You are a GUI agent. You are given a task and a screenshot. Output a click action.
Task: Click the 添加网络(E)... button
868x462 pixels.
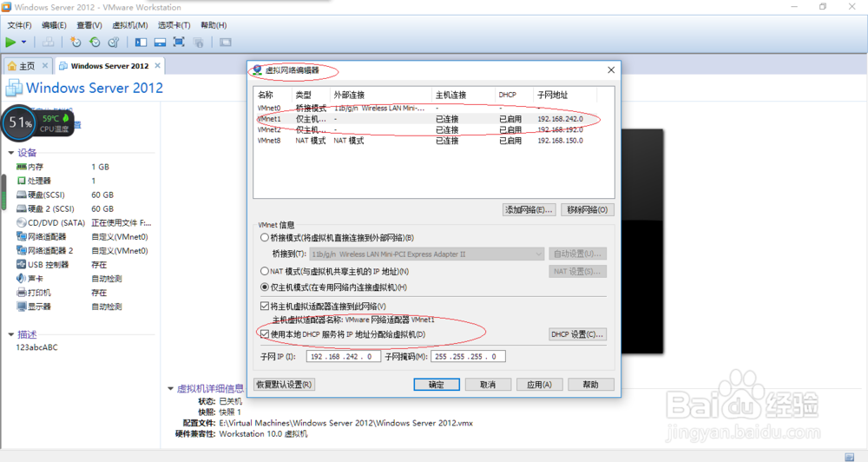coord(529,210)
